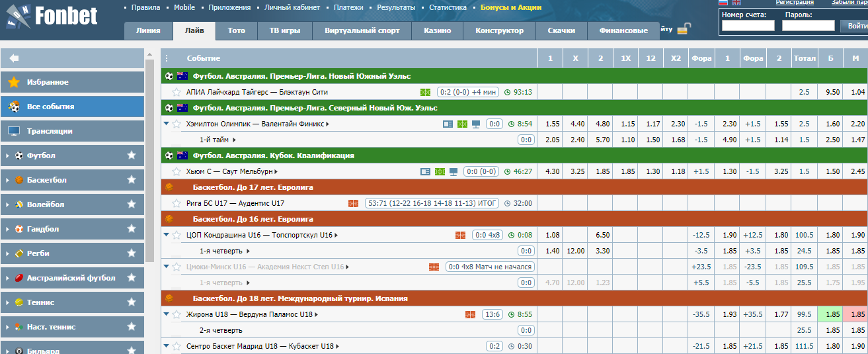Favorite the Рига БС U17 match star
This screenshot has width=868, height=354.
point(177,203)
